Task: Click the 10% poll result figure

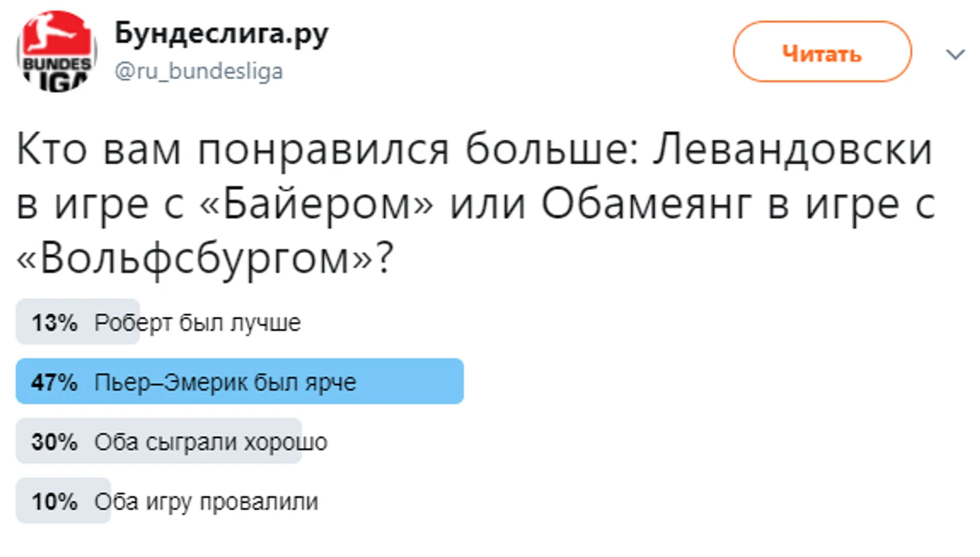Action: 54,501
